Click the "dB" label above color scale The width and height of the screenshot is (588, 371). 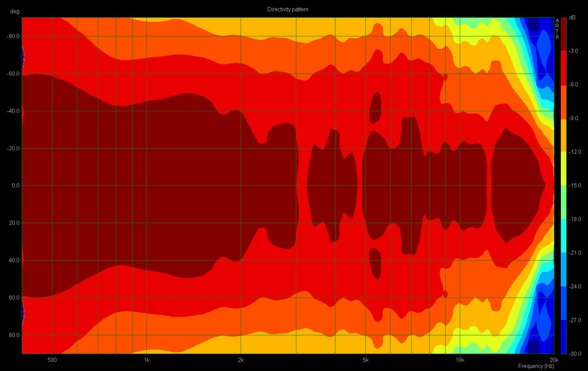[x=572, y=17]
